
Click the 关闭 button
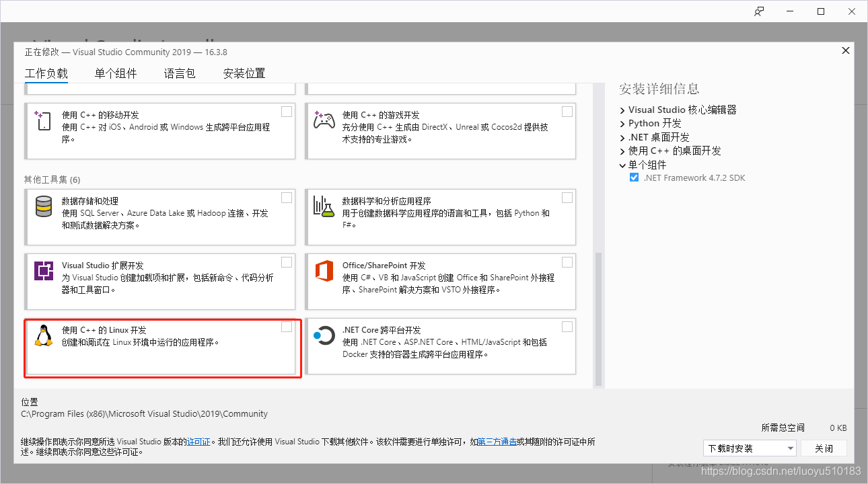[x=824, y=448]
